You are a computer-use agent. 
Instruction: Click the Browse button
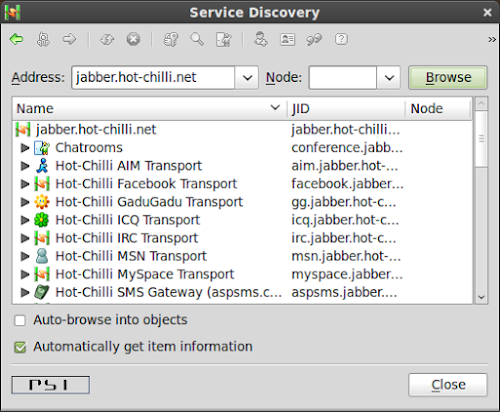click(448, 78)
